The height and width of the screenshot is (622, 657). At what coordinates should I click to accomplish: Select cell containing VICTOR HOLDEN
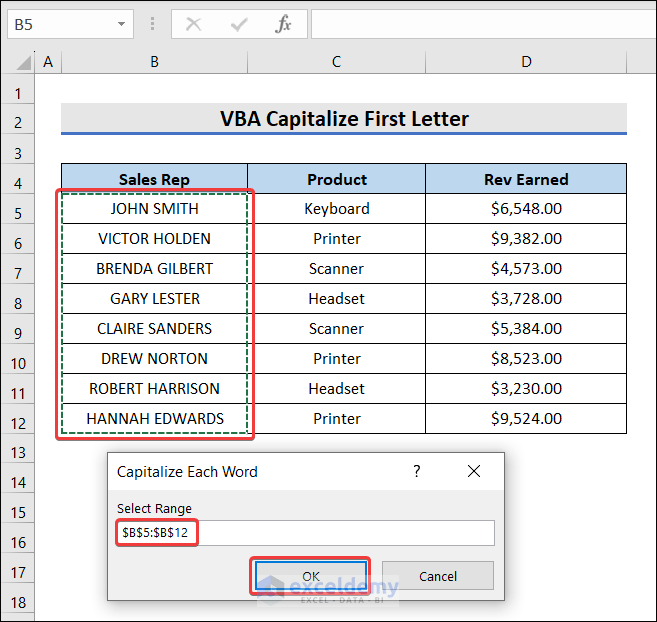[x=155, y=238]
